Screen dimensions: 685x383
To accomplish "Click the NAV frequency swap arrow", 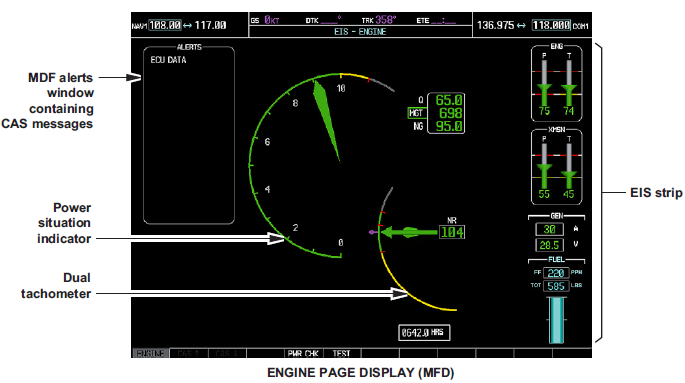I will coord(187,26).
